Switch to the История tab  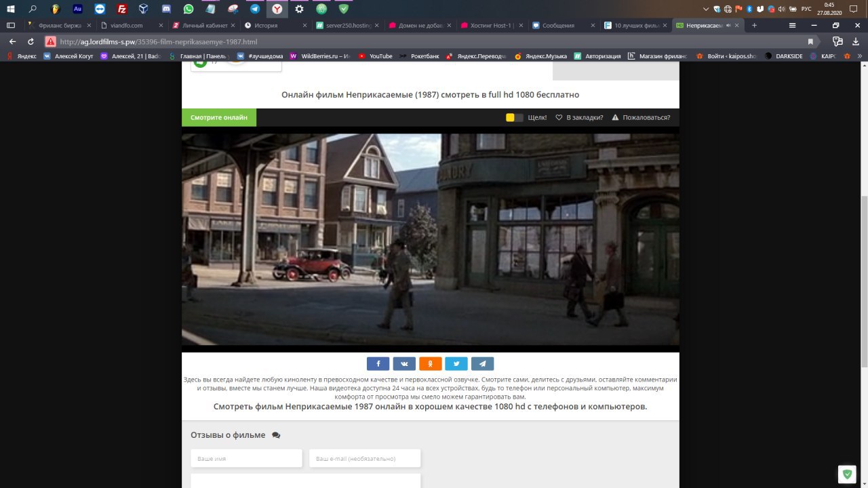pos(274,25)
